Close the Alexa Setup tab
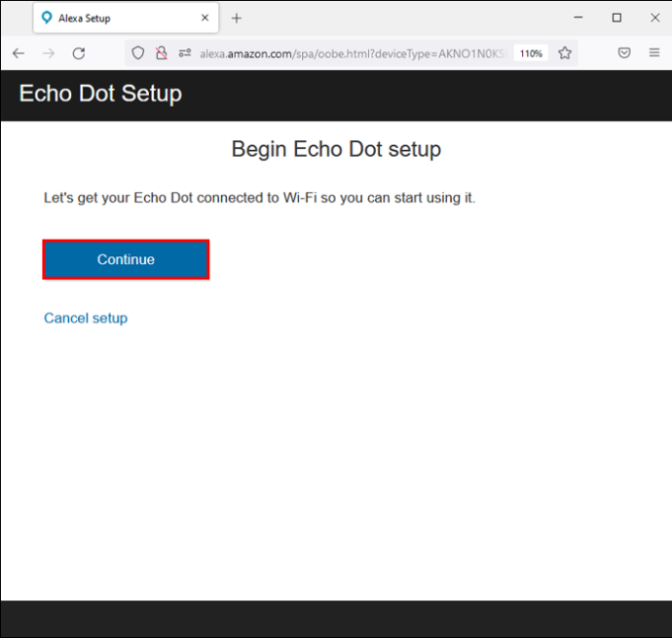Screen dimensions: 672x638 (x=205, y=18)
